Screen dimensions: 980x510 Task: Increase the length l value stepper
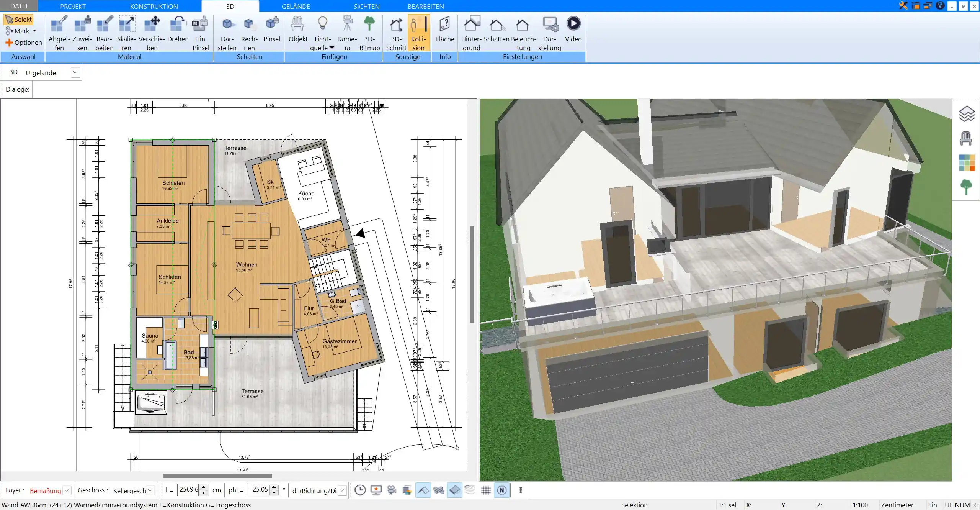click(x=204, y=487)
